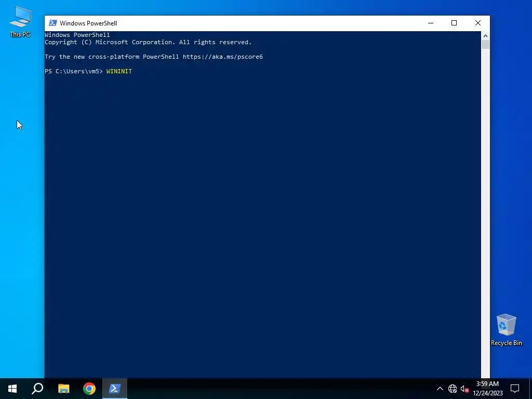Click the PowerShell icon in title bar
532x399 pixels.
point(52,23)
